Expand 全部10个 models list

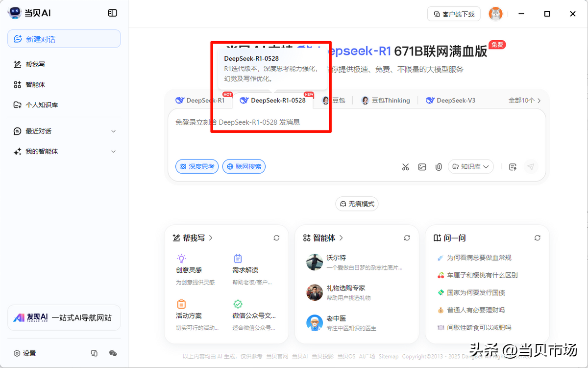525,101
